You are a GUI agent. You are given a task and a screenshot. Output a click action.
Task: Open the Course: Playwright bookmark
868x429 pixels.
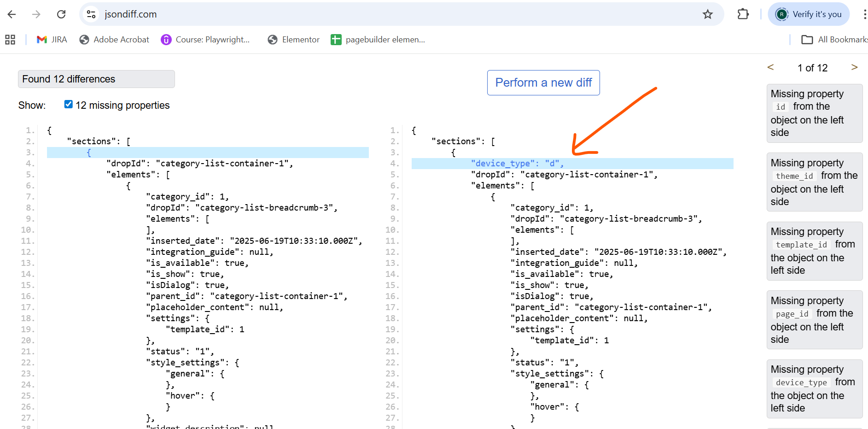(x=205, y=40)
